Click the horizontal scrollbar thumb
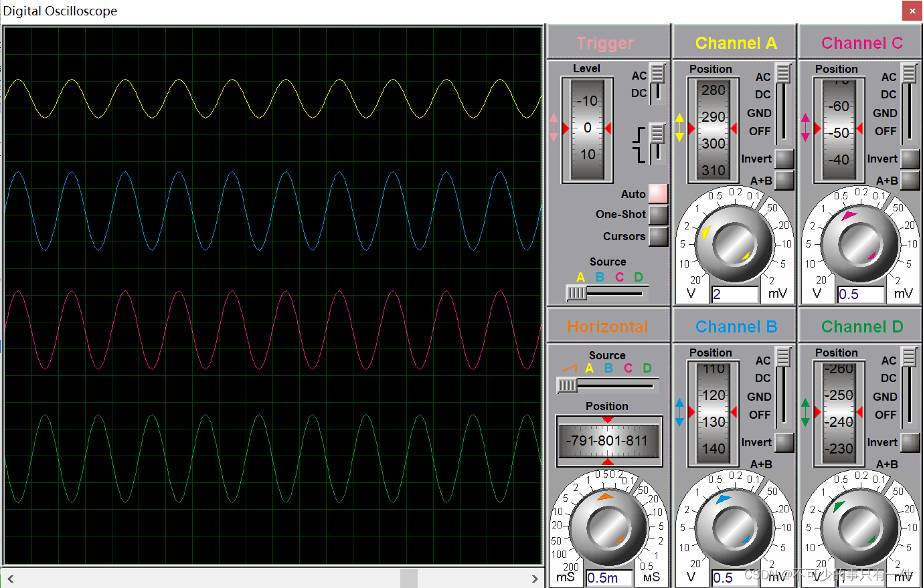Image resolution: width=923 pixels, height=588 pixels. pos(409,579)
